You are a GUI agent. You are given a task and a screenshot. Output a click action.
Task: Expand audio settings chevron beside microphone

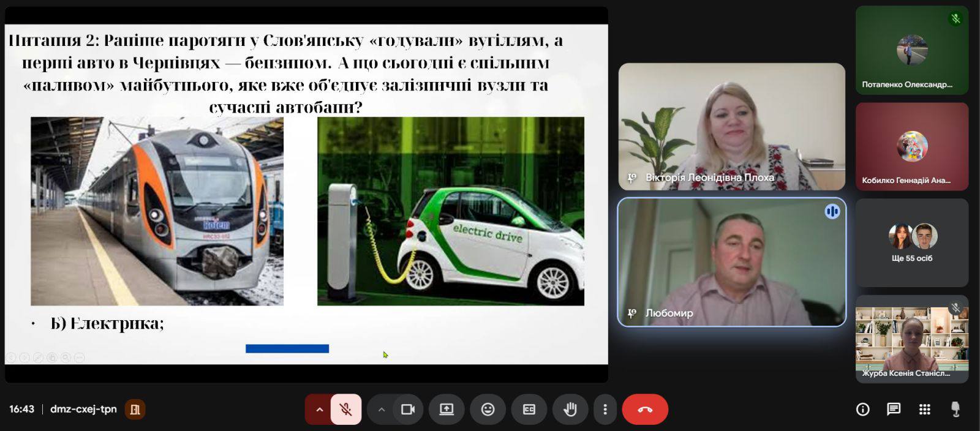pos(319,410)
